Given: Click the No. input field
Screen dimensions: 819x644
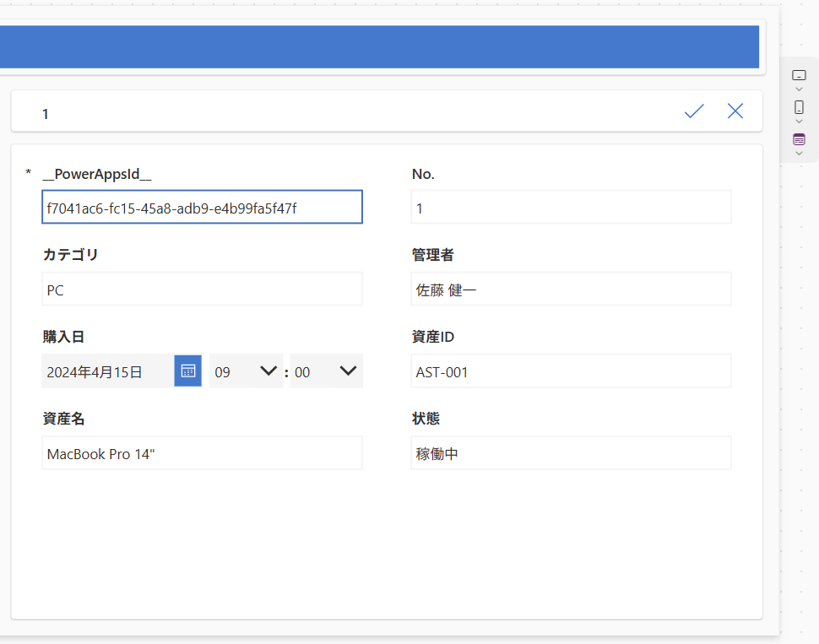Looking at the screenshot, I should pyautogui.click(x=571, y=208).
